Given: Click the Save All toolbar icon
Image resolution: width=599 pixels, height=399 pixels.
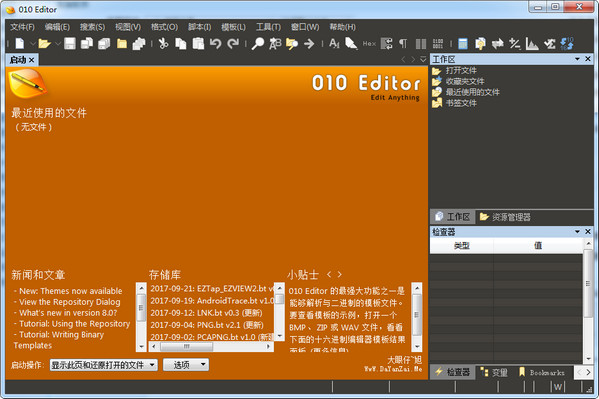Looking at the screenshot, I should [x=104, y=44].
